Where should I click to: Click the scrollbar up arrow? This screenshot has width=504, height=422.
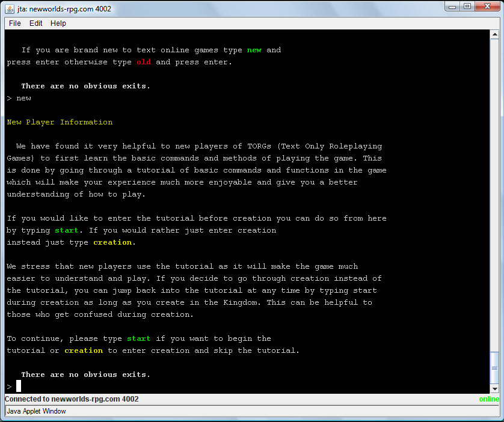(495, 34)
